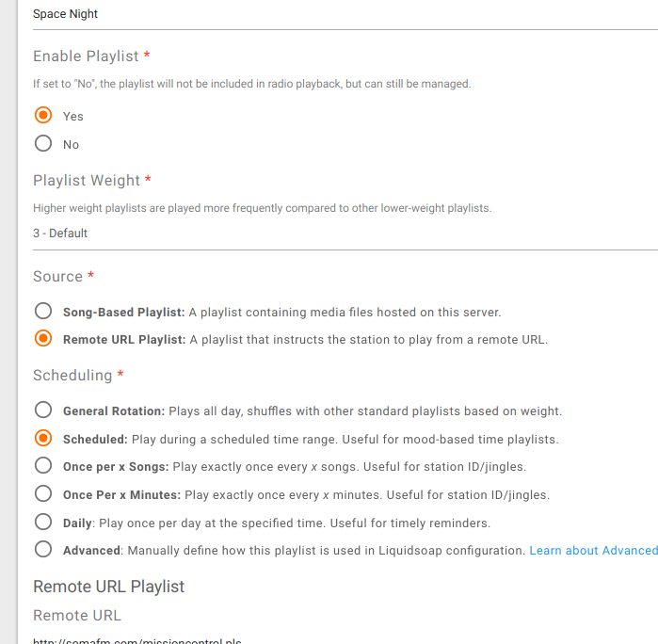
Task: Select Once per x Songs option
Action: coord(43,466)
